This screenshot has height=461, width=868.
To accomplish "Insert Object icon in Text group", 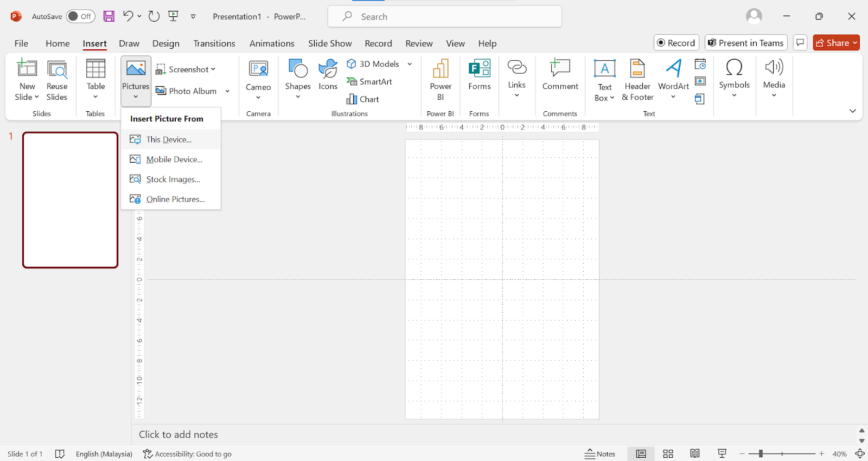I will 700,99.
